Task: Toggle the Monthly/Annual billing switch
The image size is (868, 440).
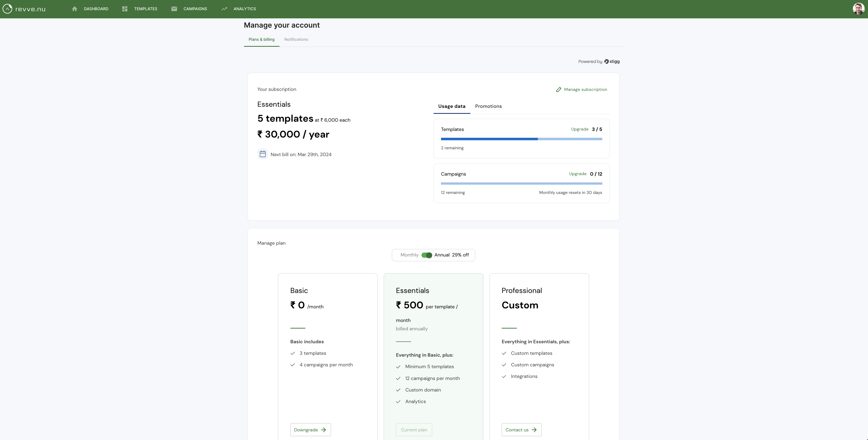Action: 427,255
